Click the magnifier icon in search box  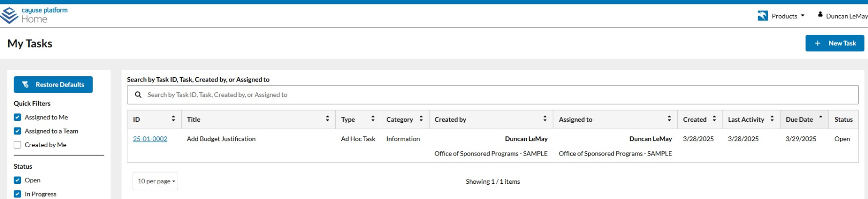pyautogui.click(x=138, y=95)
